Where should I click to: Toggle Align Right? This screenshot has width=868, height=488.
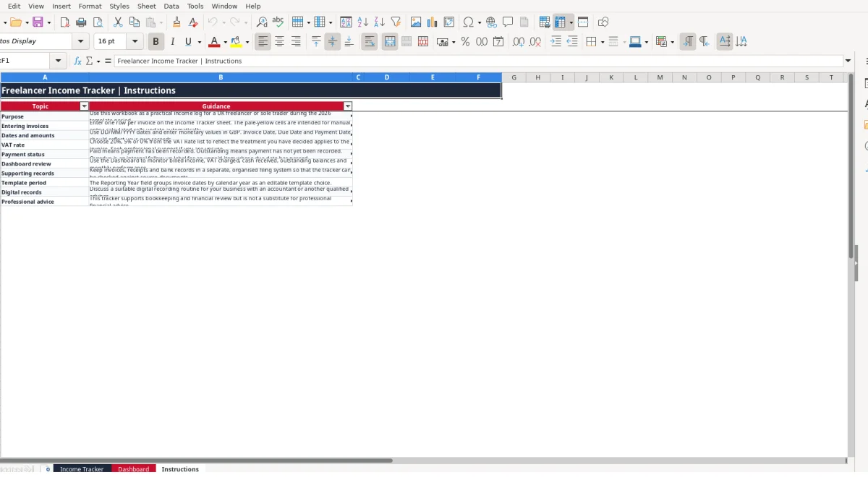coord(296,42)
